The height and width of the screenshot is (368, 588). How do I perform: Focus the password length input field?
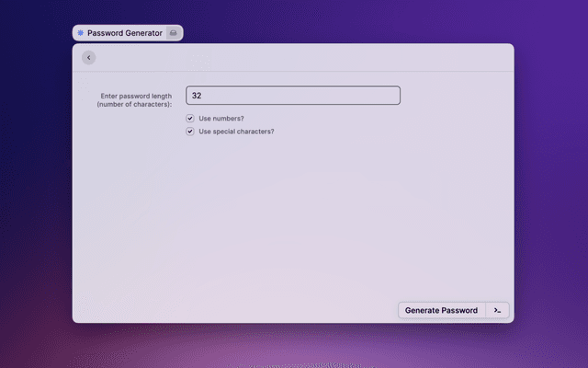tap(292, 96)
